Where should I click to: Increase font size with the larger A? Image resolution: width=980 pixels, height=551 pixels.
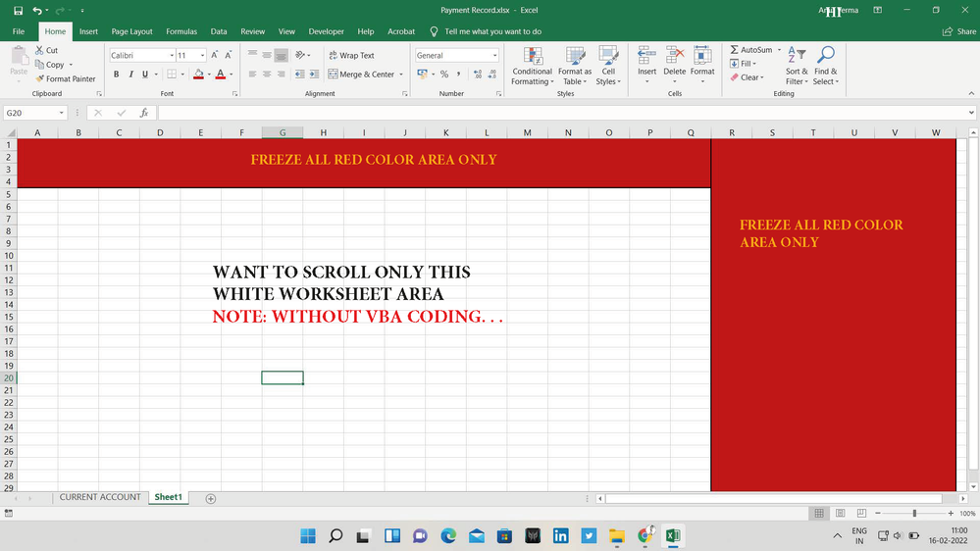coord(215,55)
